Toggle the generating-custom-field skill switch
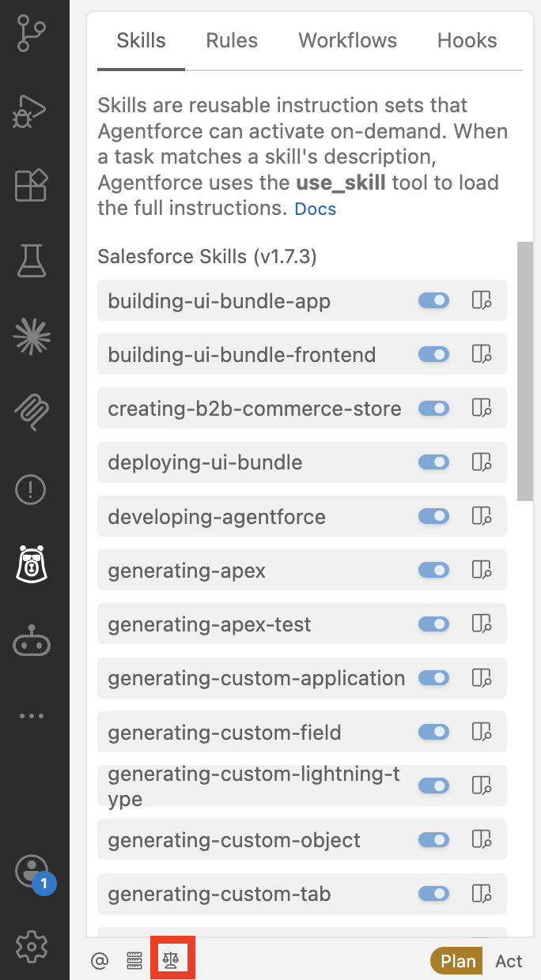 (433, 732)
